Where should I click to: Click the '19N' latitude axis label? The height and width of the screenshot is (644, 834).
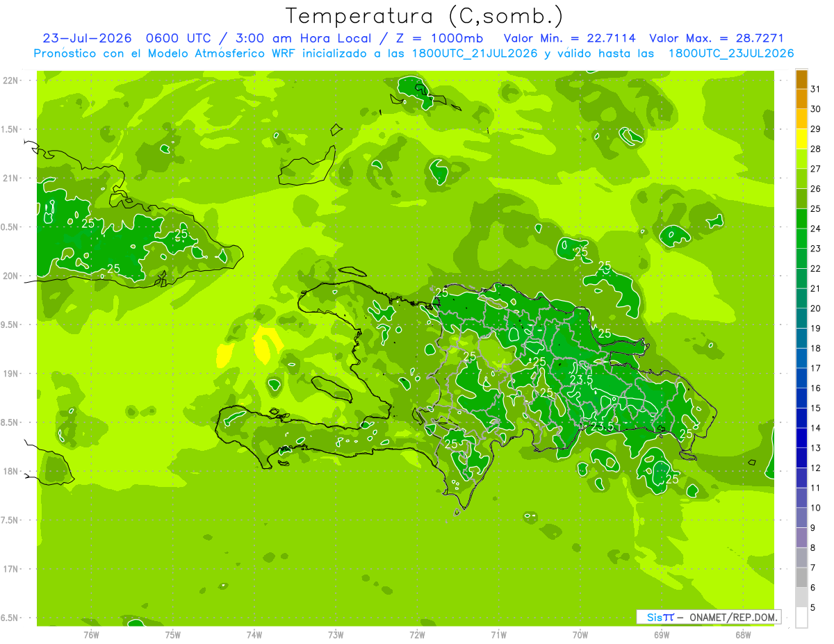[12, 374]
